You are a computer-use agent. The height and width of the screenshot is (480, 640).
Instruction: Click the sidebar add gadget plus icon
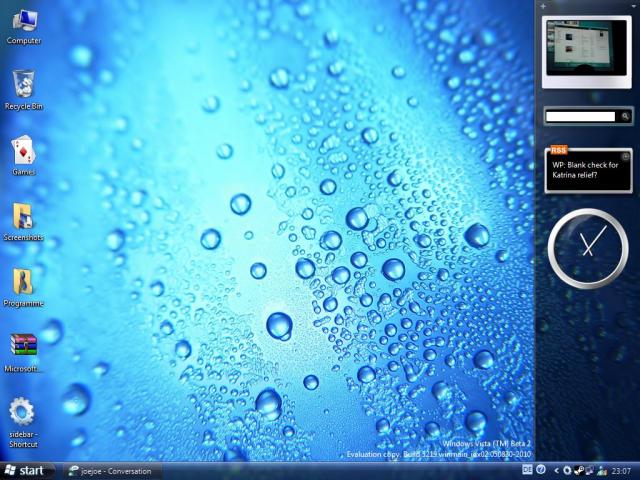(543, 6)
